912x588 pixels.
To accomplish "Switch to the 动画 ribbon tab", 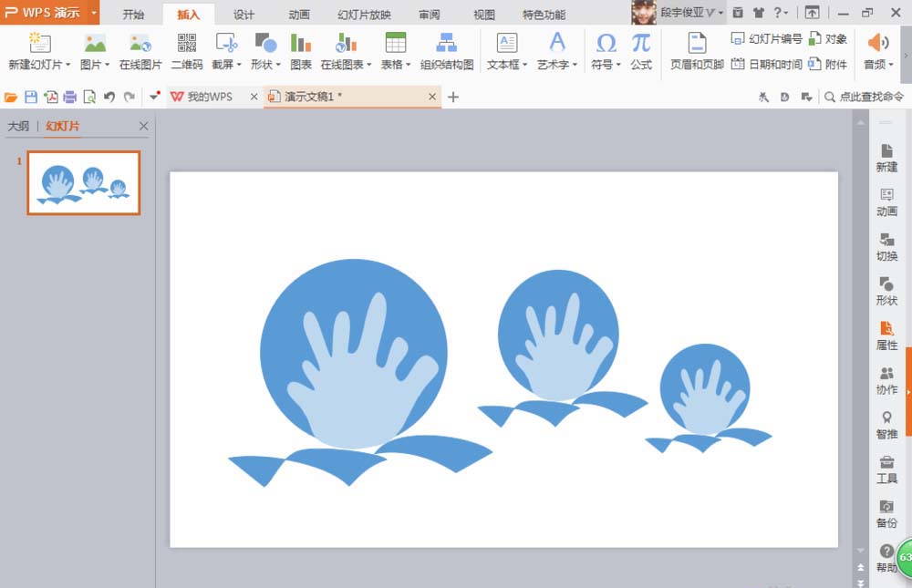I will coord(299,15).
